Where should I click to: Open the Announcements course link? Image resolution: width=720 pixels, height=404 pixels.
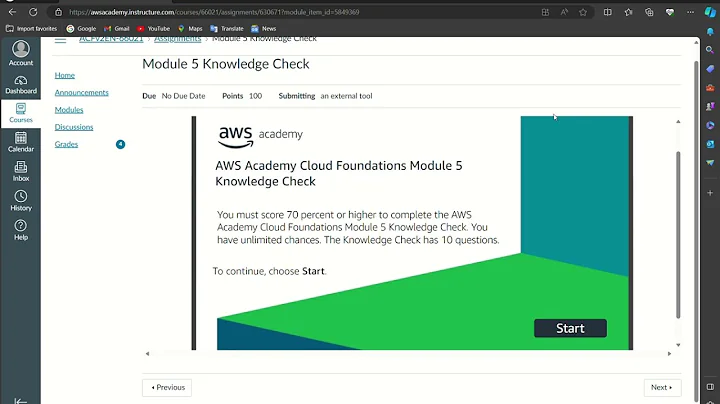(82, 92)
